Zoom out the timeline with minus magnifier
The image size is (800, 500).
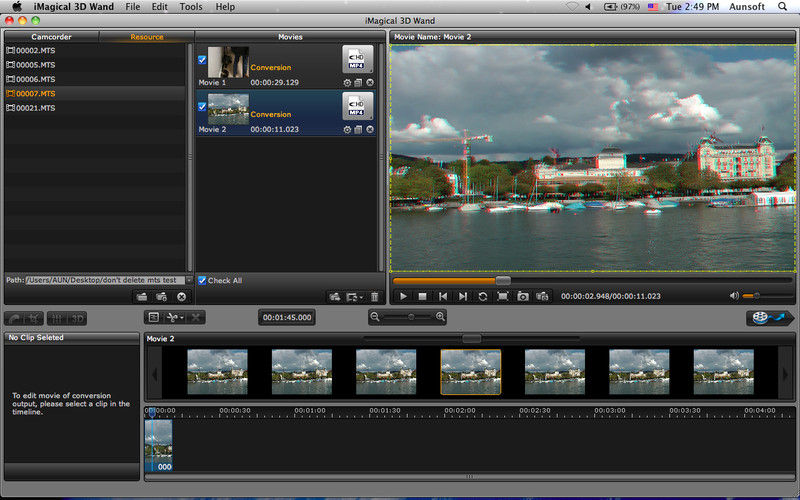pos(375,317)
